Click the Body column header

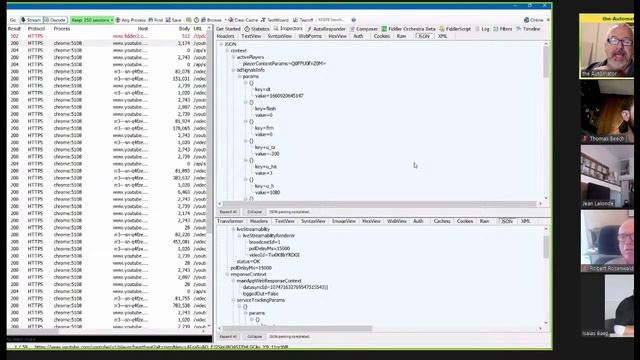click(184, 29)
